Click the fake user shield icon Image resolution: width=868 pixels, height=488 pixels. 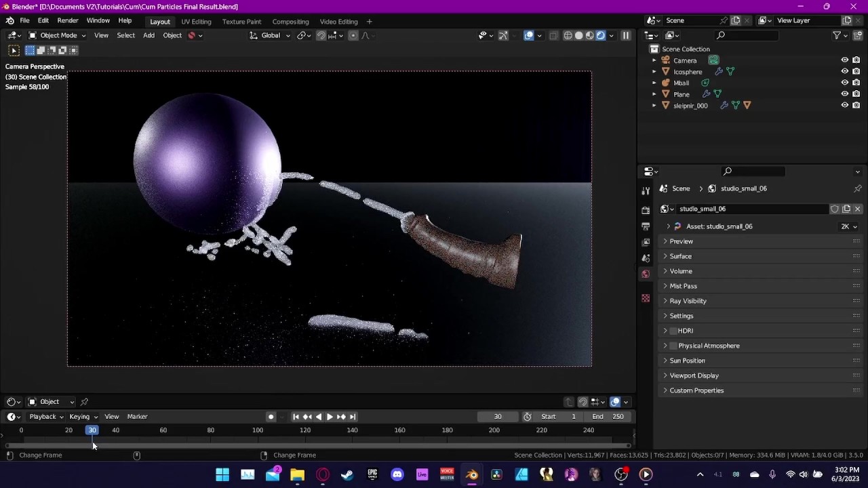[835, 209]
